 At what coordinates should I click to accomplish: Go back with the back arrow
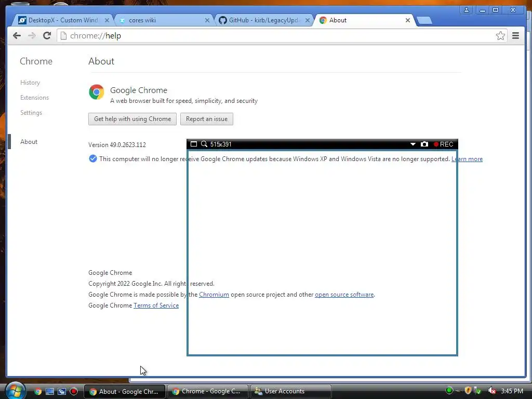pos(17,36)
